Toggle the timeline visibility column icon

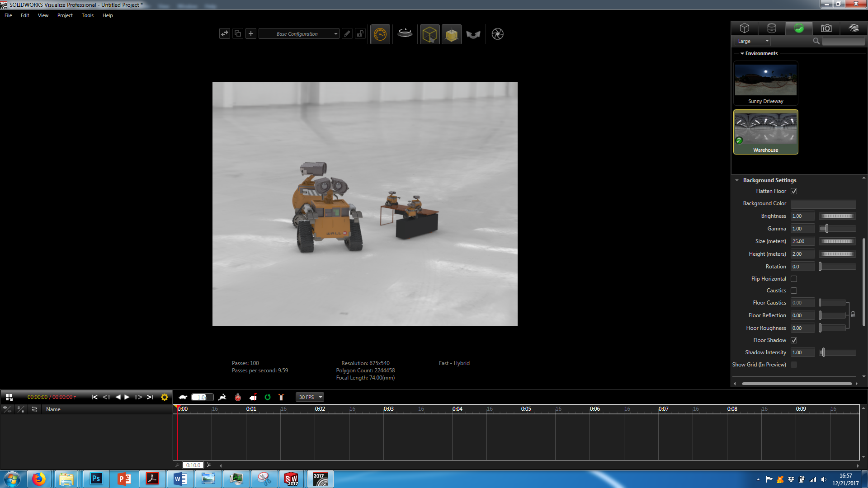[x=7, y=409]
